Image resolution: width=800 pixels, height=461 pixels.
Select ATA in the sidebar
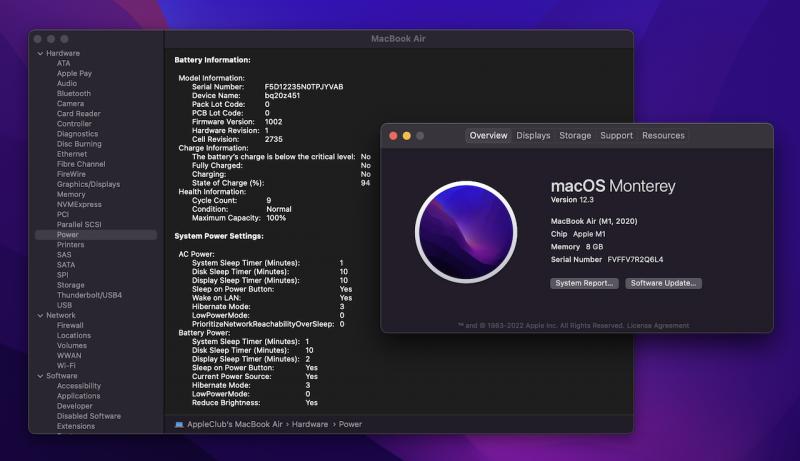[x=63, y=63]
